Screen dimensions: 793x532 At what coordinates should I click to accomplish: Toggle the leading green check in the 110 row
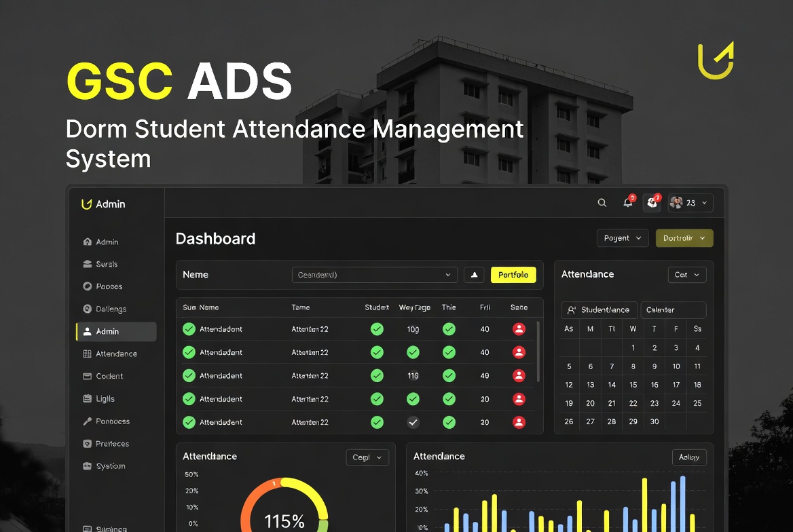click(x=189, y=376)
